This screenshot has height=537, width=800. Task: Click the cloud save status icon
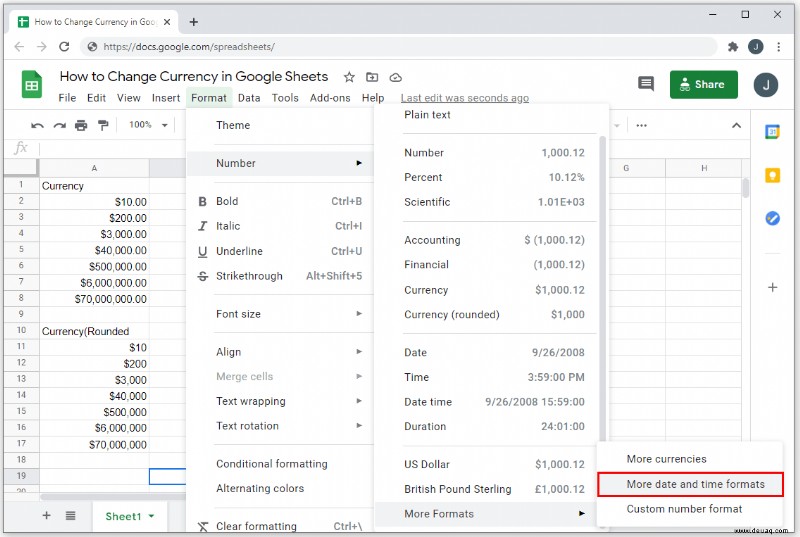pyautogui.click(x=395, y=78)
